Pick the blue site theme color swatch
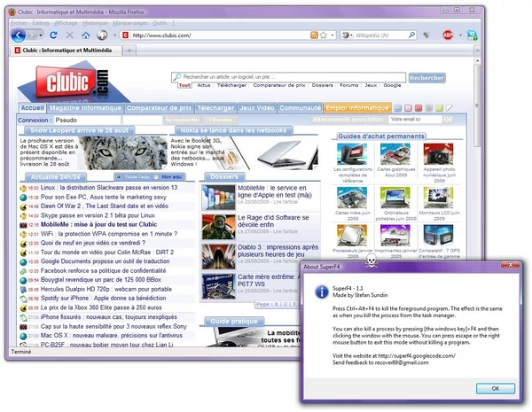 [x=398, y=108]
